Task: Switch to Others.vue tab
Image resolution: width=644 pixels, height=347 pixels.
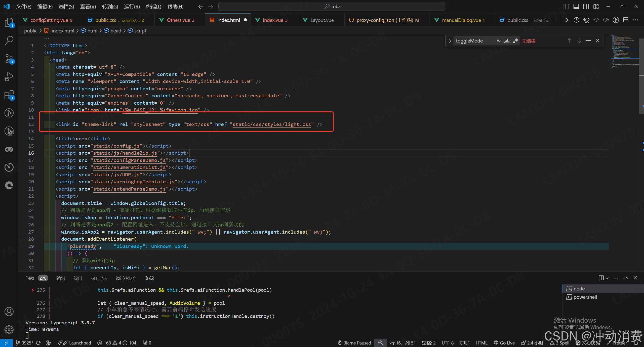Action: [180, 20]
